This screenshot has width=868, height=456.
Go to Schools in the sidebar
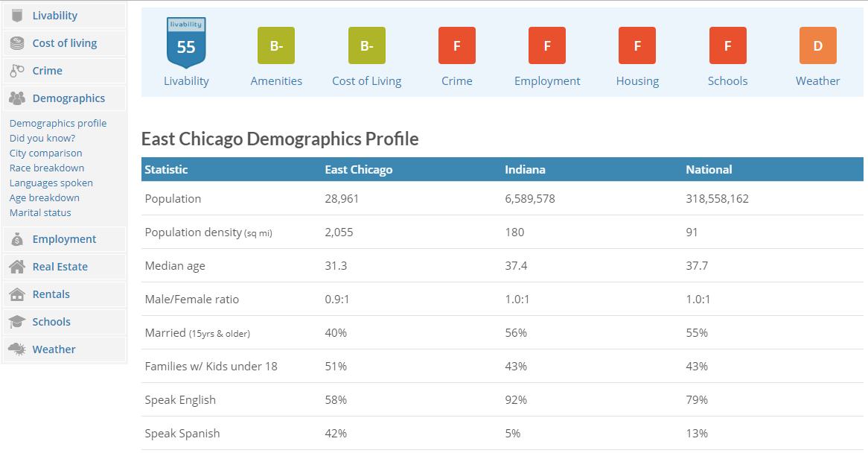click(x=64, y=322)
